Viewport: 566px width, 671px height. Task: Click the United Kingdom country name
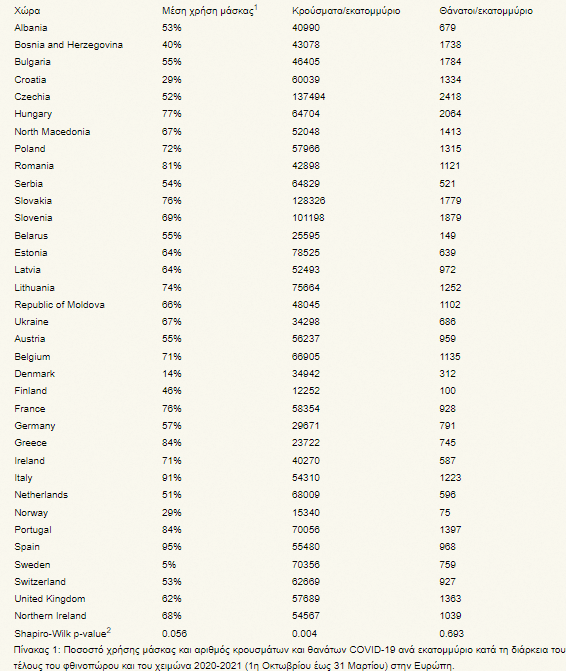[x=50, y=599]
